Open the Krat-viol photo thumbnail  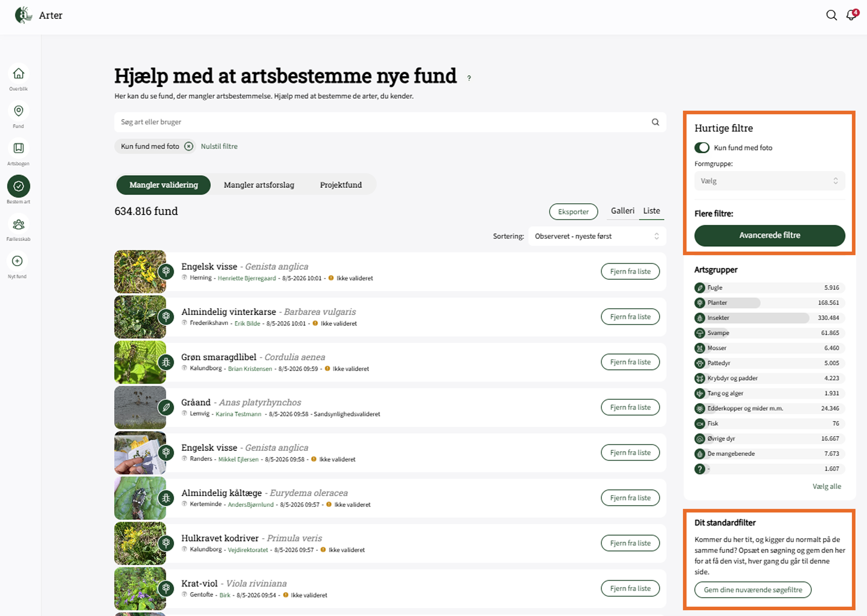click(x=140, y=589)
